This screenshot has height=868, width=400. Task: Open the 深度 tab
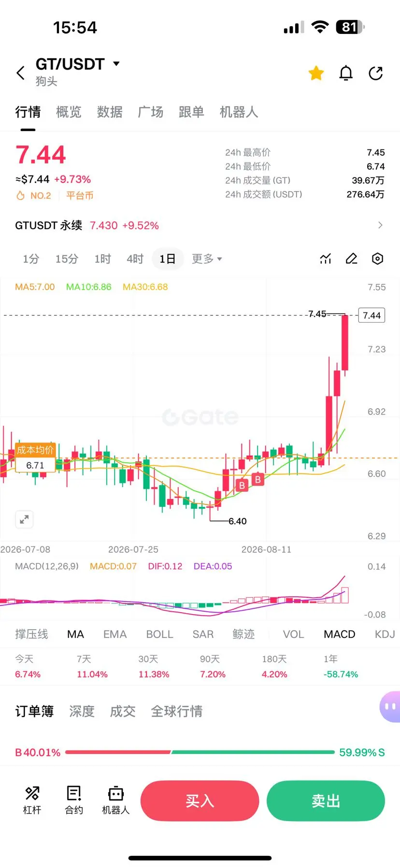(x=82, y=711)
